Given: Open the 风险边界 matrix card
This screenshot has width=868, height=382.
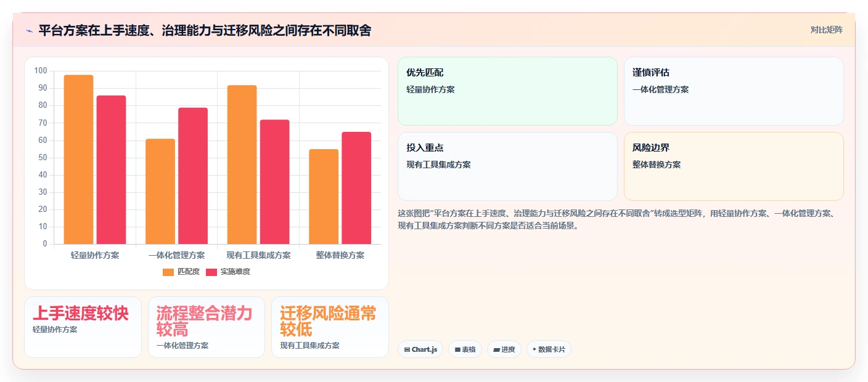Looking at the screenshot, I should tap(734, 166).
